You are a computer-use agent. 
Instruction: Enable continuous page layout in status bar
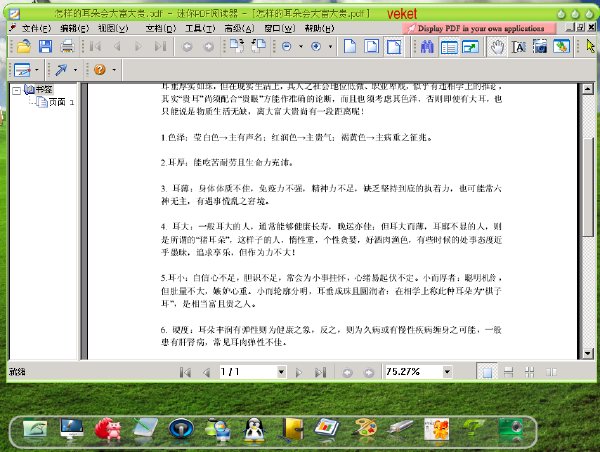[509, 372]
